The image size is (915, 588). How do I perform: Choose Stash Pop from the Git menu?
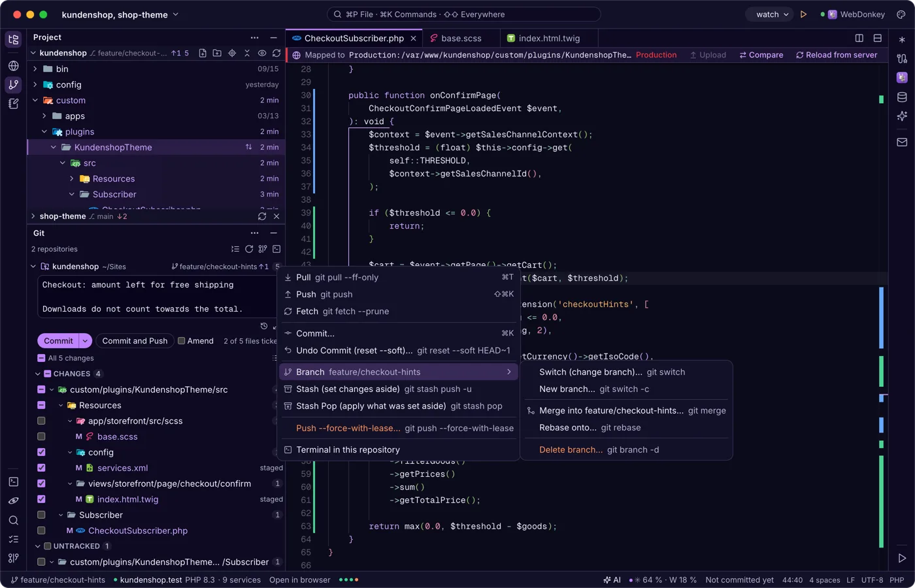pos(399,406)
